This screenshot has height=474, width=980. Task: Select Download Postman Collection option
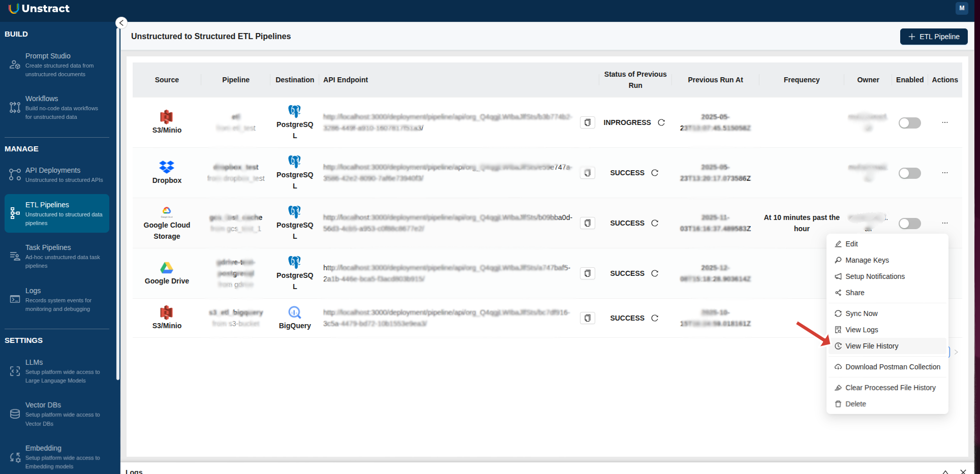893,366
